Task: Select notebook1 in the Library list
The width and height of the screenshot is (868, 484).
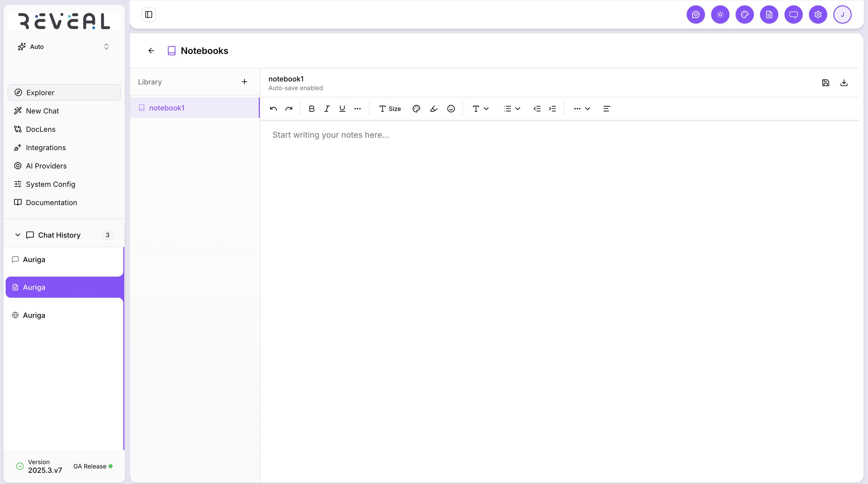Action: (x=195, y=108)
